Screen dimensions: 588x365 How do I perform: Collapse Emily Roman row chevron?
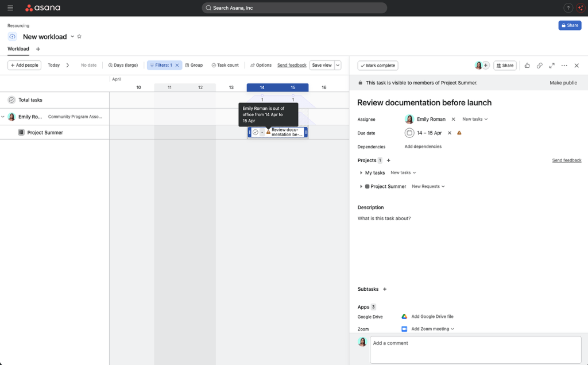[x=3, y=117]
